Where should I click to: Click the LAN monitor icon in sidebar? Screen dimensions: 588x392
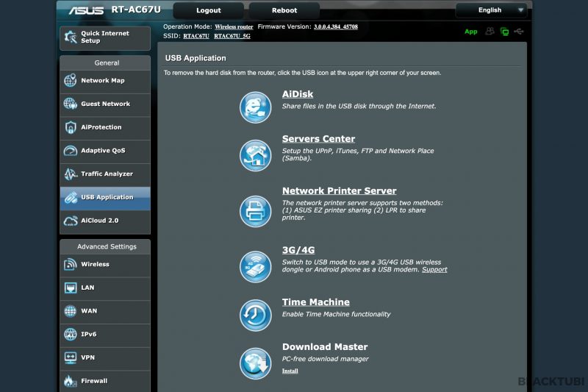click(x=70, y=288)
